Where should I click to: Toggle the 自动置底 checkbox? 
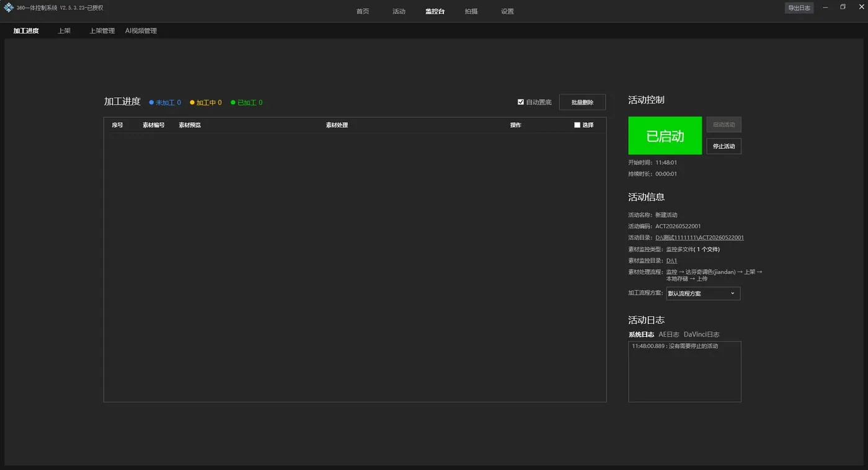[521, 102]
